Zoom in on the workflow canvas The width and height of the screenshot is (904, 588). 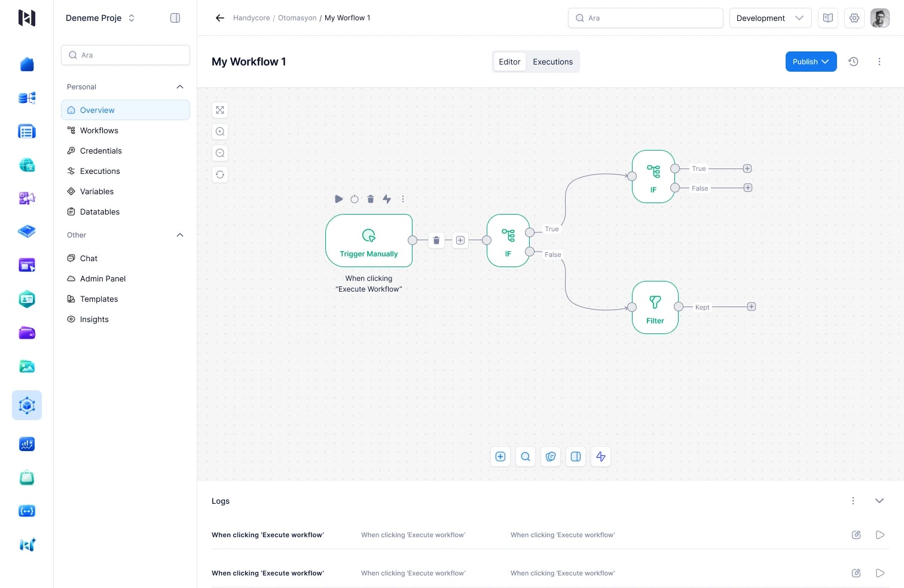pos(220,131)
